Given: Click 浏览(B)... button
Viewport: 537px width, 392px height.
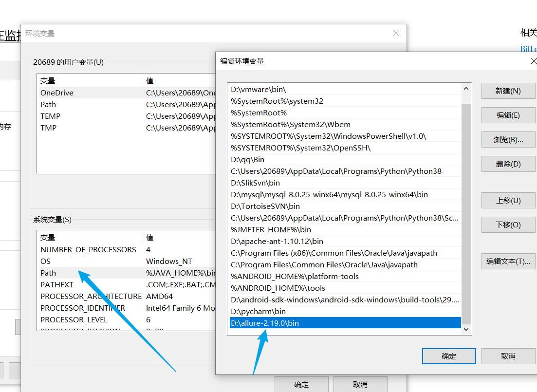Looking at the screenshot, I should click(508, 139).
